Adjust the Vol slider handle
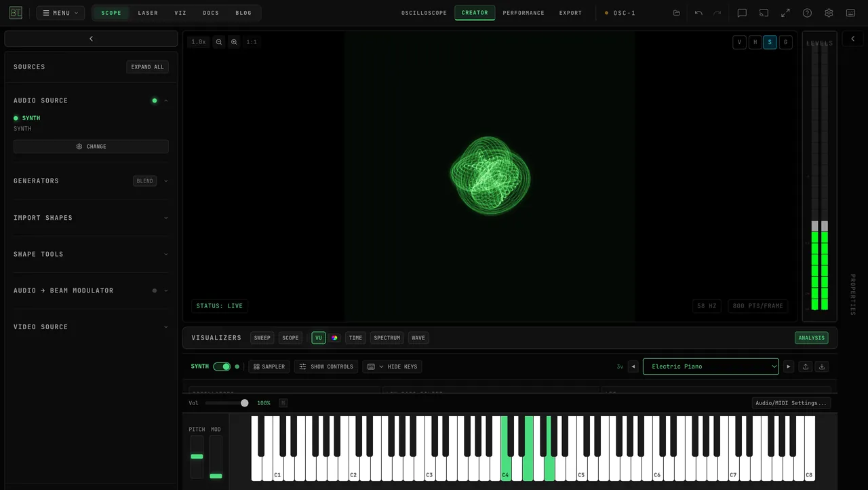This screenshot has width=868, height=490. click(x=245, y=403)
